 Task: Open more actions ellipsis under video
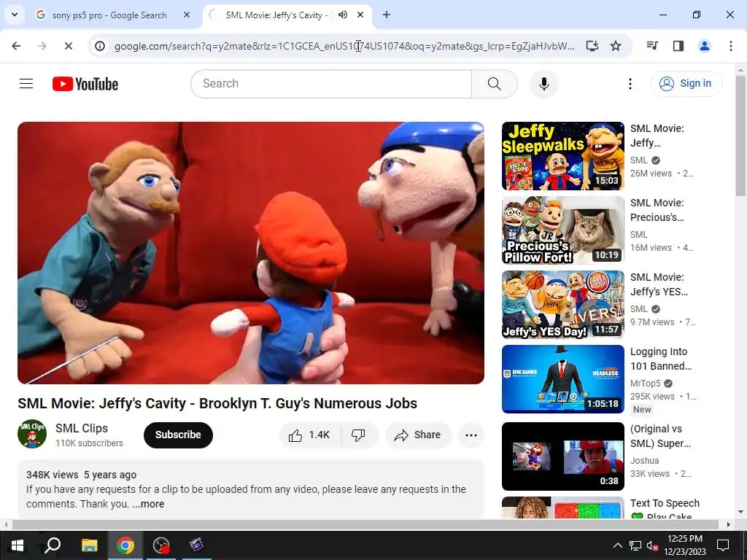[471, 435]
